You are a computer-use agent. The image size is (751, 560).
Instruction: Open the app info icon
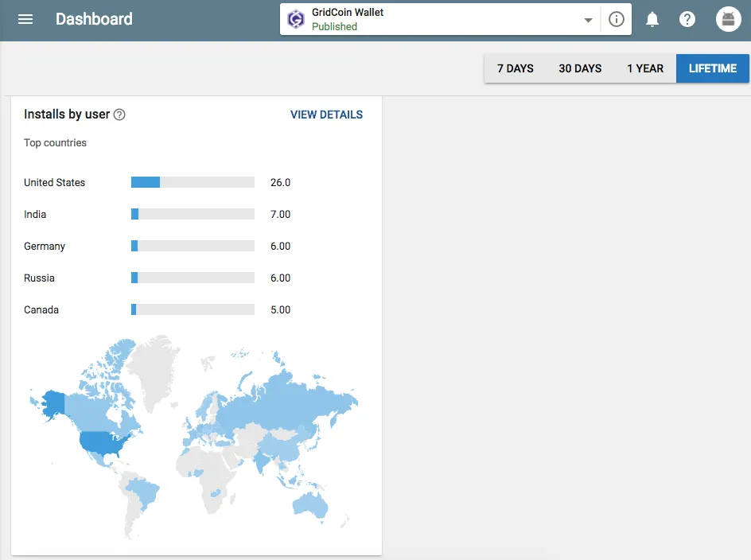pyautogui.click(x=616, y=19)
